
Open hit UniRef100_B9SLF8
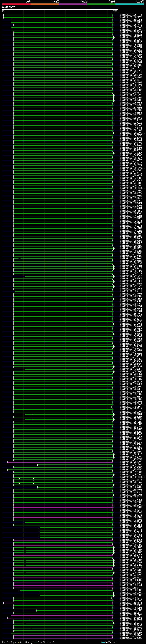131,20
